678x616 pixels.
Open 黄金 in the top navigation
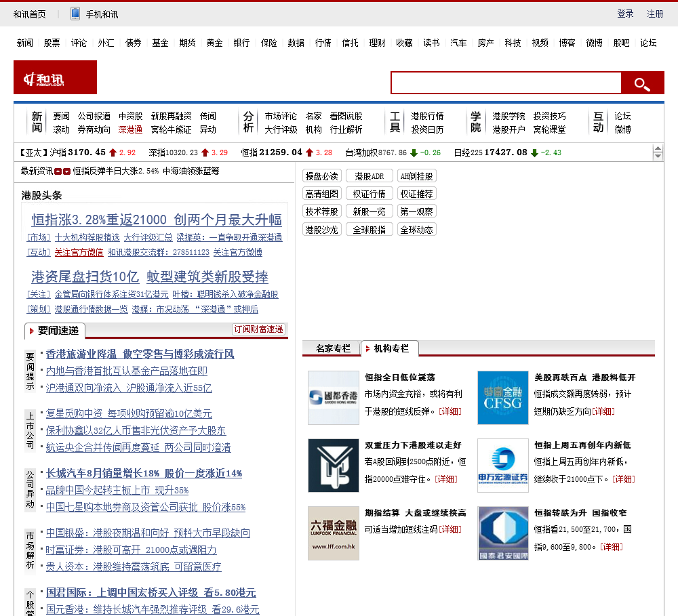click(x=214, y=43)
